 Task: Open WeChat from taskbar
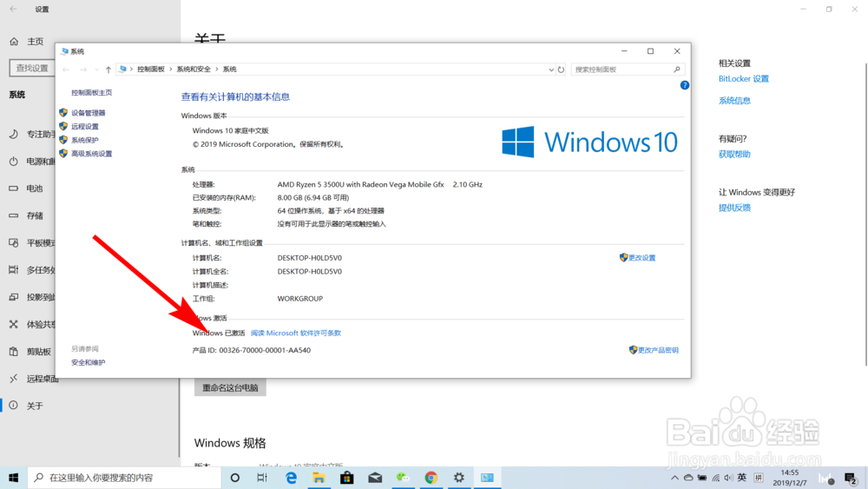pyautogui.click(x=403, y=478)
